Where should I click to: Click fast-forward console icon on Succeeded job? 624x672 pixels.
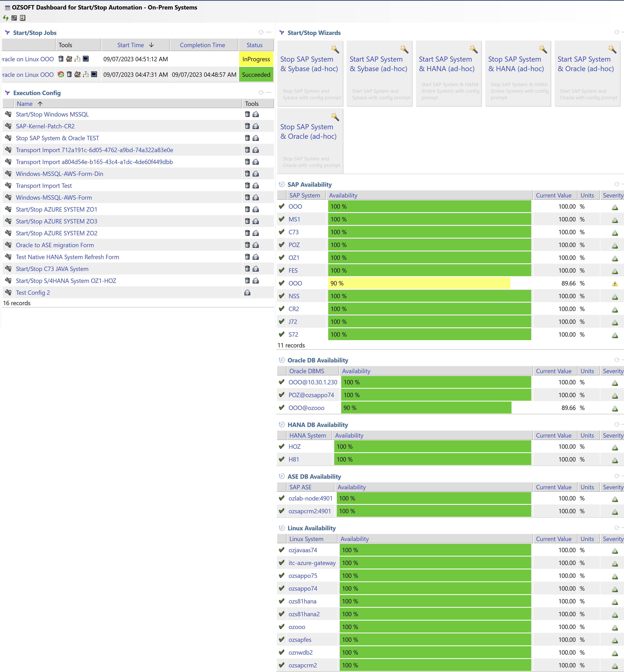point(94,75)
